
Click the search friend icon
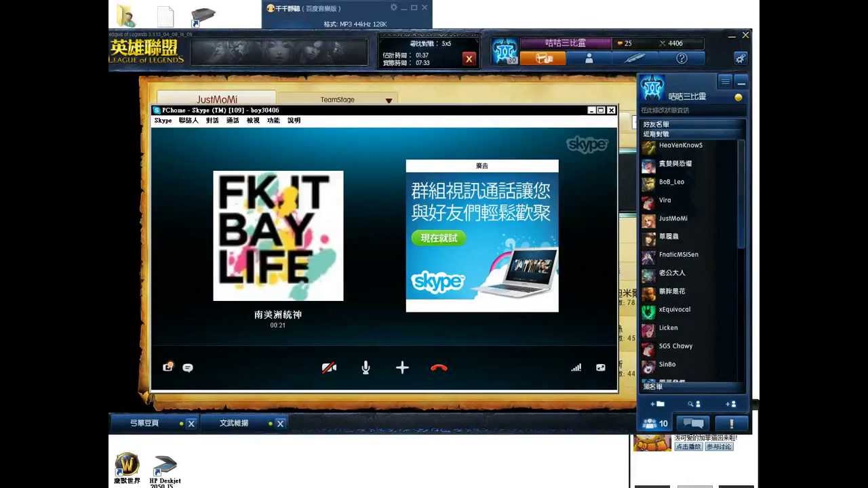(x=694, y=404)
